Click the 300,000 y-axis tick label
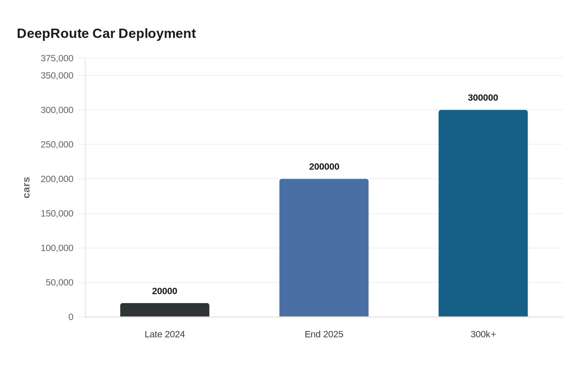 (x=57, y=110)
